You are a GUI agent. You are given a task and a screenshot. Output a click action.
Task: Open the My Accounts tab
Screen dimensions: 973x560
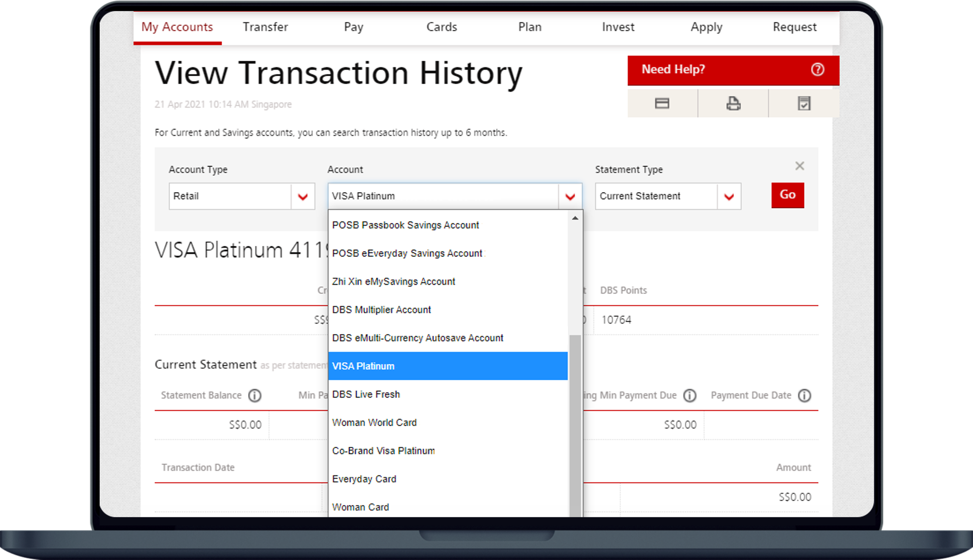(x=177, y=27)
